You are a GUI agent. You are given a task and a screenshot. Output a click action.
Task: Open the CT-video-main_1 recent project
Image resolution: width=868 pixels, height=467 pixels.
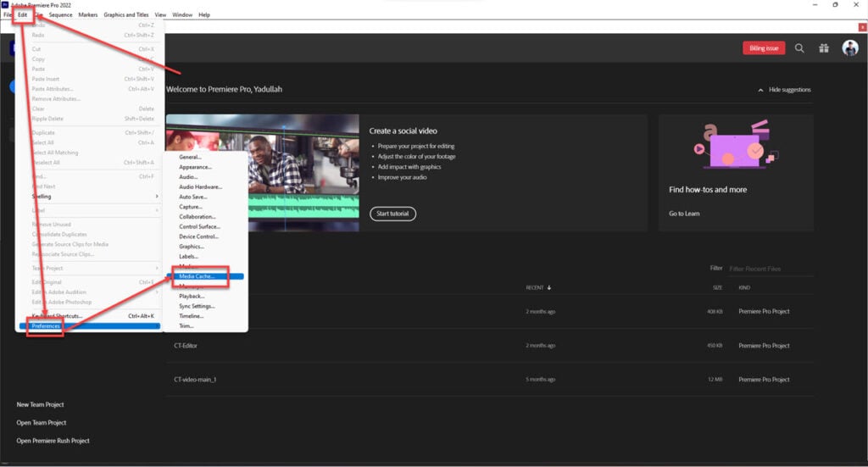(195, 380)
